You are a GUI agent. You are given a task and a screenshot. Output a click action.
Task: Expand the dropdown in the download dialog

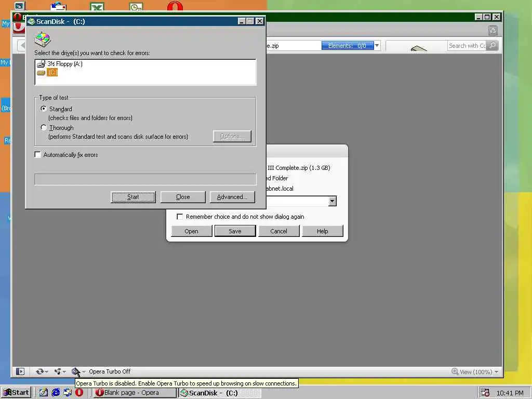pos(332,201)
